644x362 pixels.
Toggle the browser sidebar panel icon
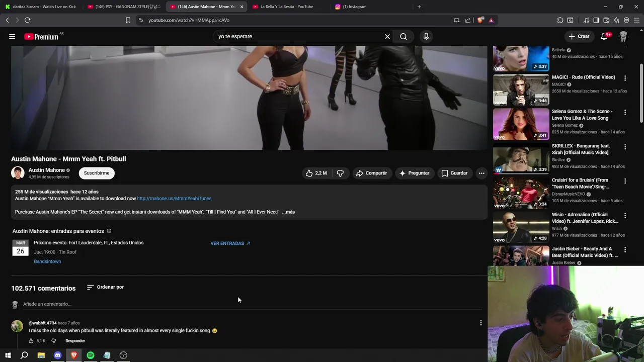pyautogui.click(x=596, y=20)
